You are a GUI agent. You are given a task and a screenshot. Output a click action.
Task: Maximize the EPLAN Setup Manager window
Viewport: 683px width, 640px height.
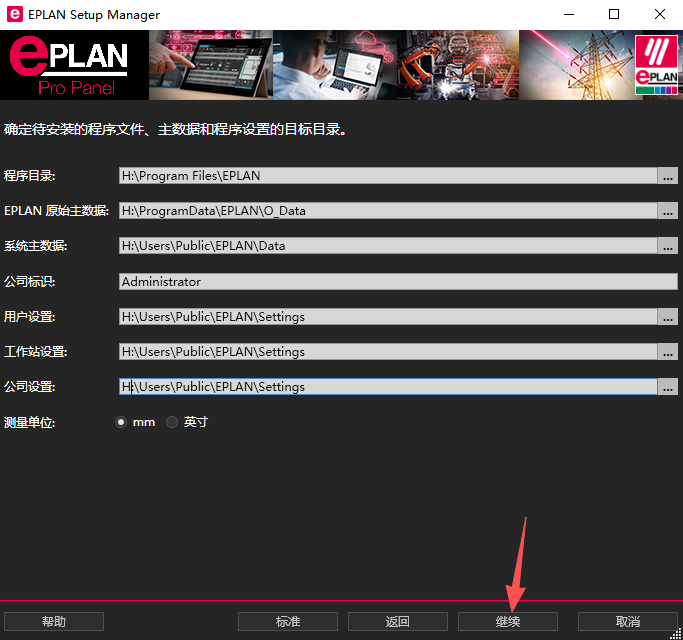(614, 14)
